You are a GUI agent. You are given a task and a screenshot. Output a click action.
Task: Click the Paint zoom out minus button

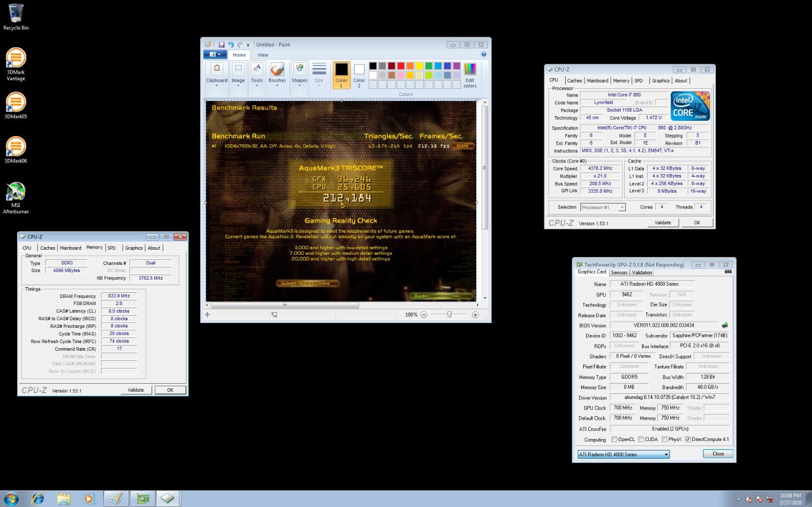[x=424, y=315]
